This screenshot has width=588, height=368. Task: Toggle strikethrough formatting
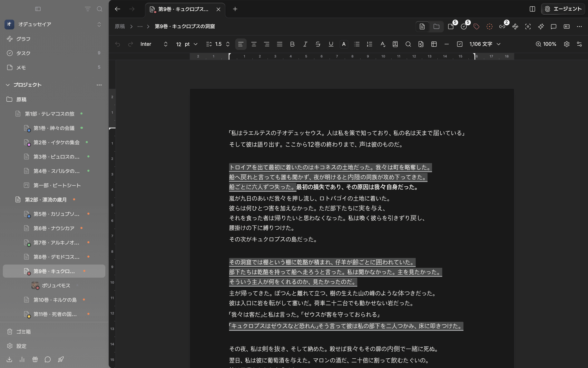point(318,44)
